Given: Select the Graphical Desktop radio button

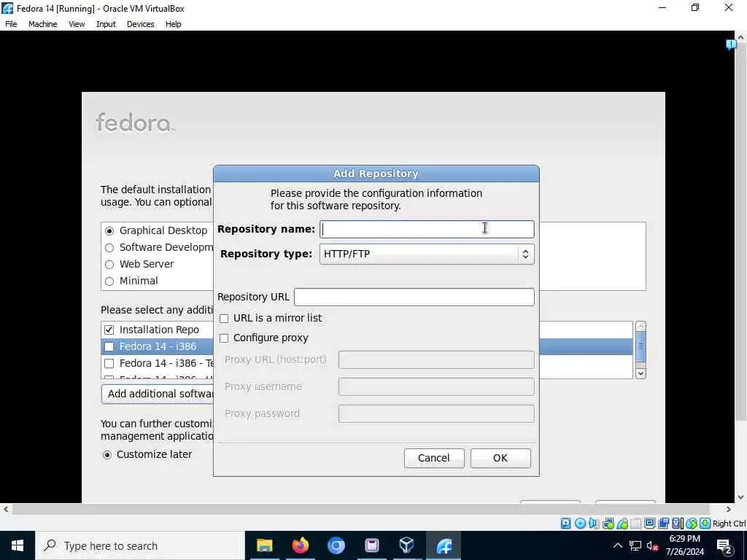Looking at the screenshot, I should [x=109, y=231].
